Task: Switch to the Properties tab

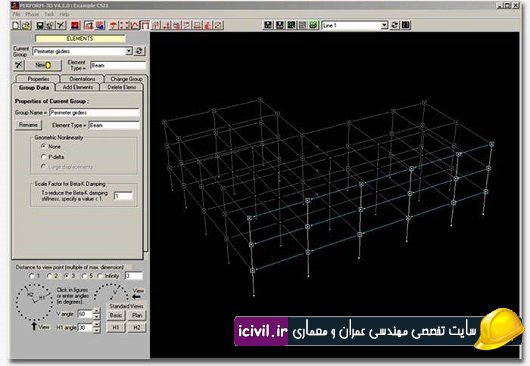Action: coord(38,79)
